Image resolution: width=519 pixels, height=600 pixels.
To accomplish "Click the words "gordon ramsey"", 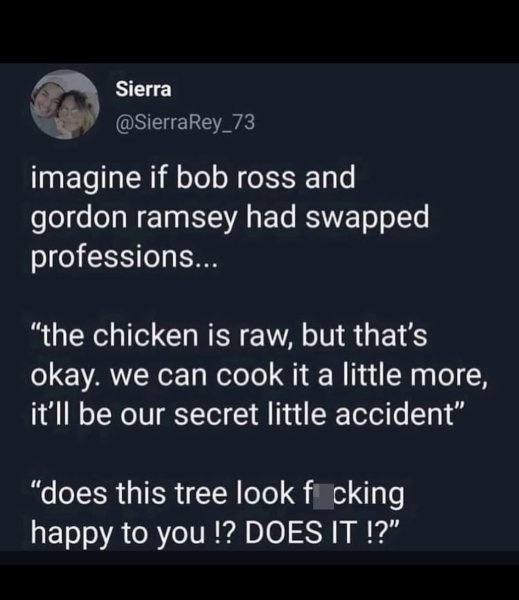I will [134, 218].
